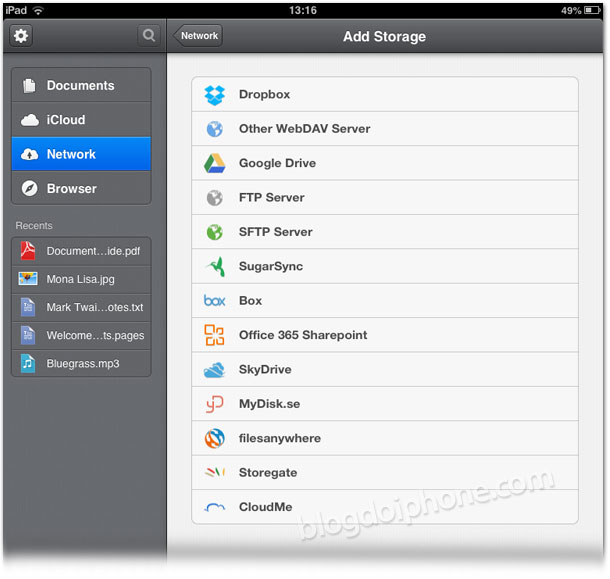The image size is (610, 579).
Task: Click the Google Drive triangle icon
Action: tap(215, 163)
